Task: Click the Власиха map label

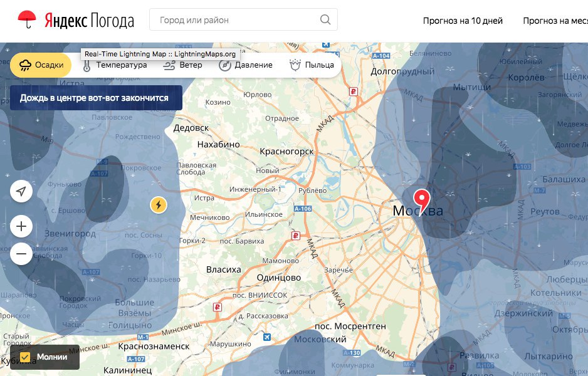Action: tap(224, 269)
